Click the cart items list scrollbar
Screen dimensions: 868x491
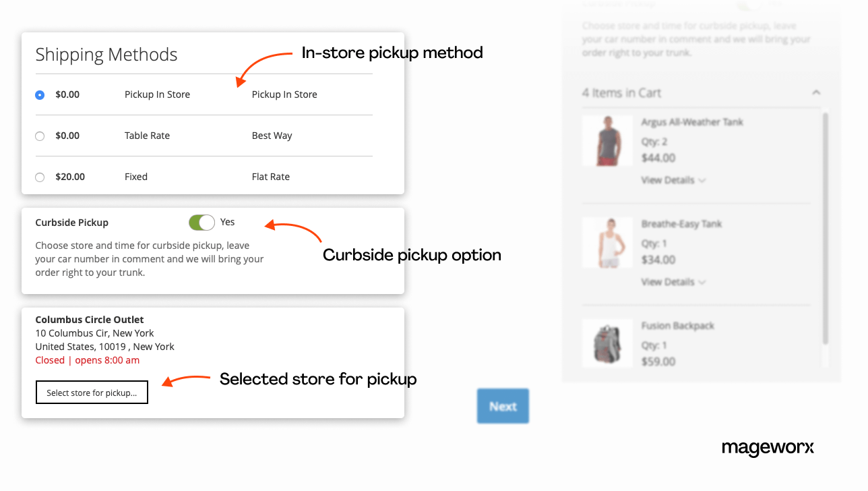(826, 229)
